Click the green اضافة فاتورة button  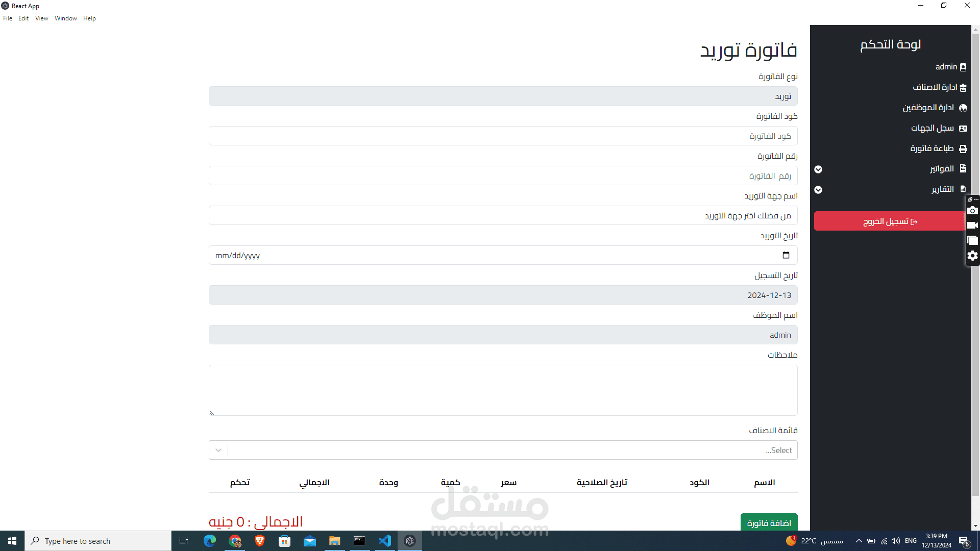click(769, 522)
